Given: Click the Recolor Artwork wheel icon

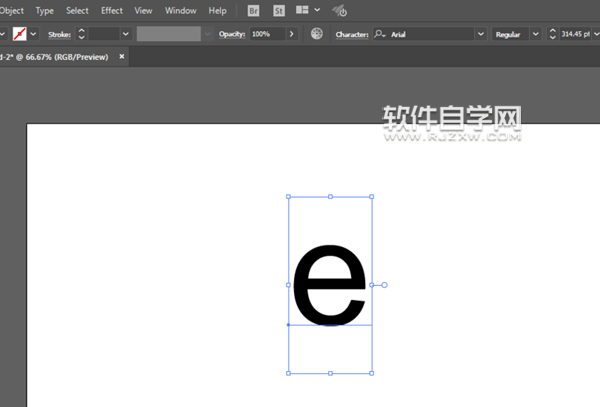Looking at the screenshot, I should point(316,34).
